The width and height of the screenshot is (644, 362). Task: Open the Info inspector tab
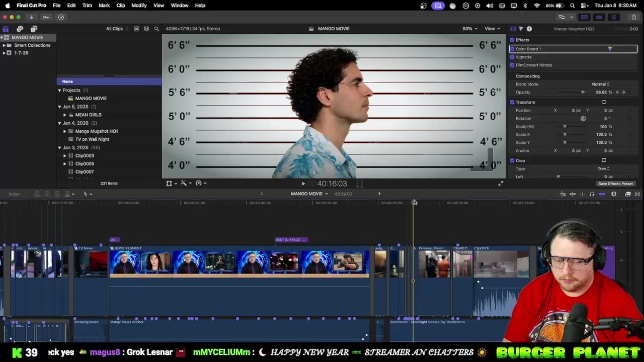coord(529,29)
